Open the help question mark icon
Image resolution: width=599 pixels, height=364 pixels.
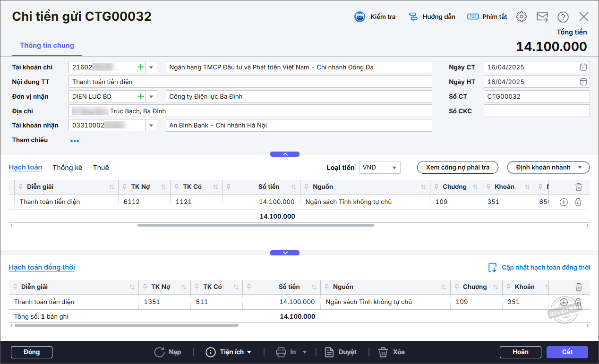tap(563, 17)
